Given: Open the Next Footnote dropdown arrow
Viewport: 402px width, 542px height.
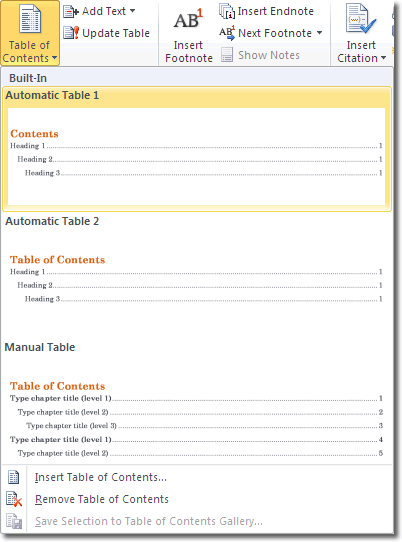Looking at the screenshot, I should tap(319, 33).
